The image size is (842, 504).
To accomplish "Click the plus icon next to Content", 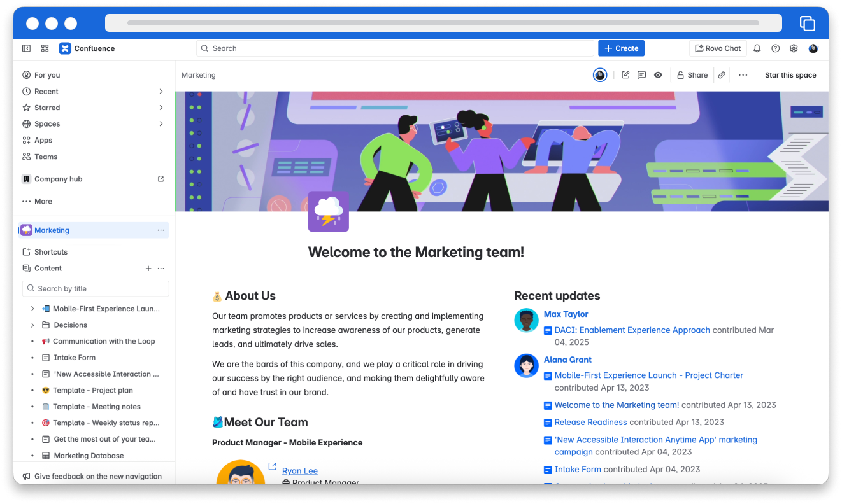I will point(148,269).
